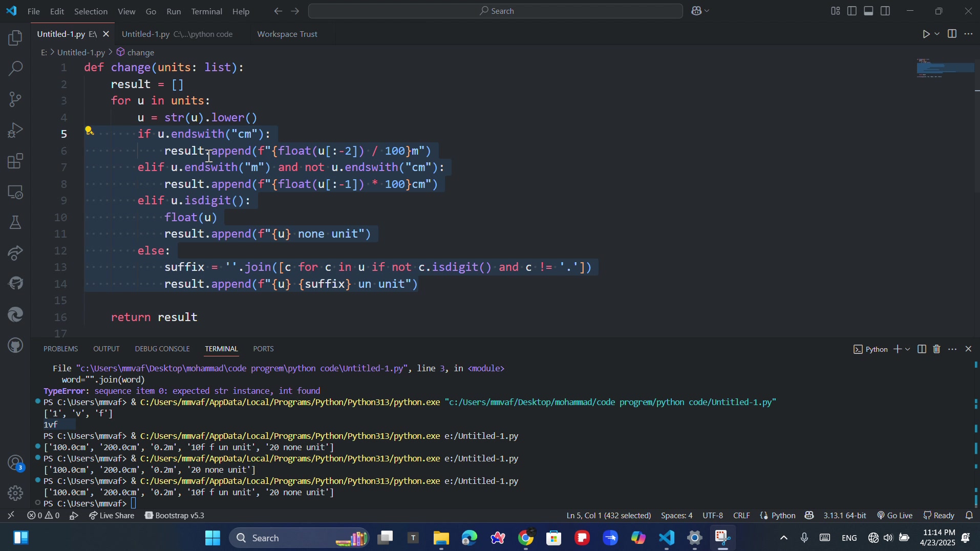Switch to the Workspace Trust tab
Screen dimensions: 980x551
pyautogui.click(x=287, y=34)
